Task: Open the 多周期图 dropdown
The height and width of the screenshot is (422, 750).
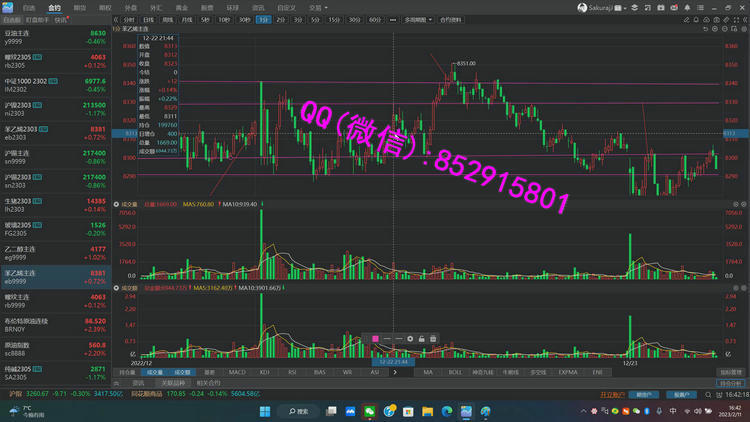Action: (418, 19)
